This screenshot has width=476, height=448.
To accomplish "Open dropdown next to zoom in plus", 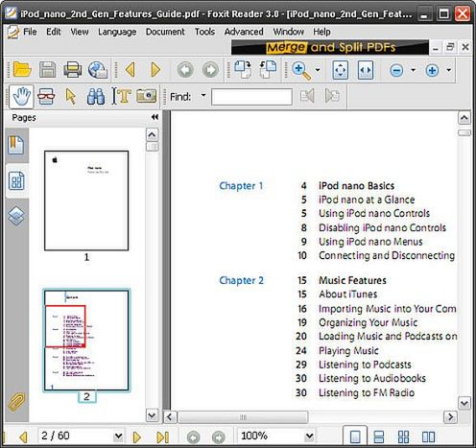I will pyautogui.click(x=449, y=70).
